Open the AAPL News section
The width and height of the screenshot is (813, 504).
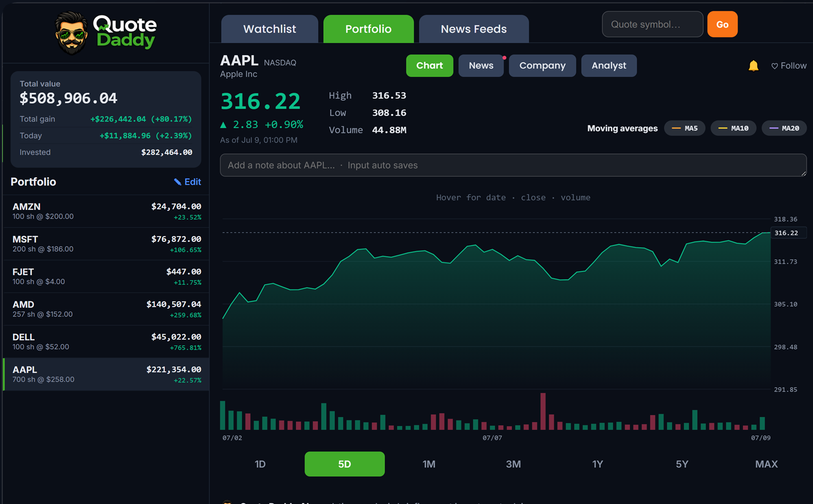481,65
